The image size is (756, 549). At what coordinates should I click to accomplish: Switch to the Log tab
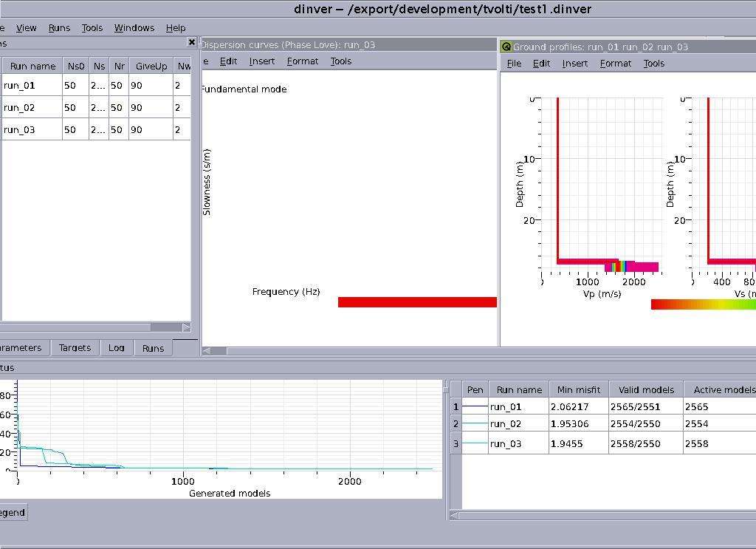116,348
